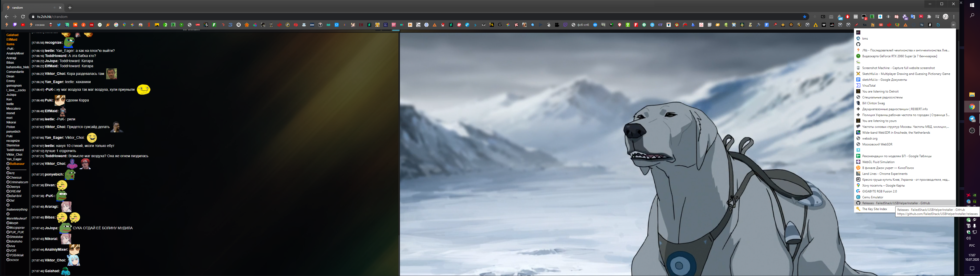Open the Windows search magnifier

pyautogui.click(x=972, y=16)
